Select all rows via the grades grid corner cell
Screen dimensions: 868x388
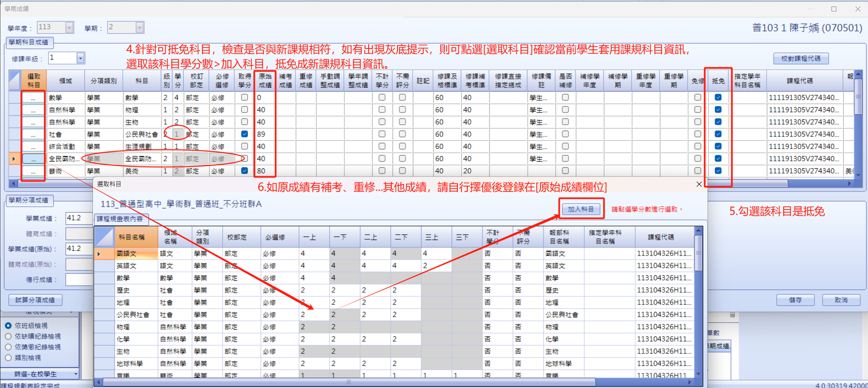pyautogui.click(x=15, y=80)
